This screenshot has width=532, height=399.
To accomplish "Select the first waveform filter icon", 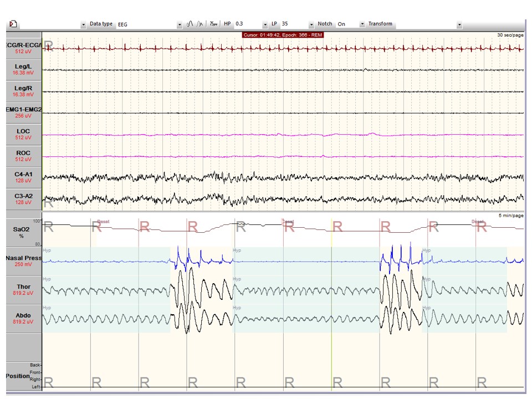I will click(190, 24).
